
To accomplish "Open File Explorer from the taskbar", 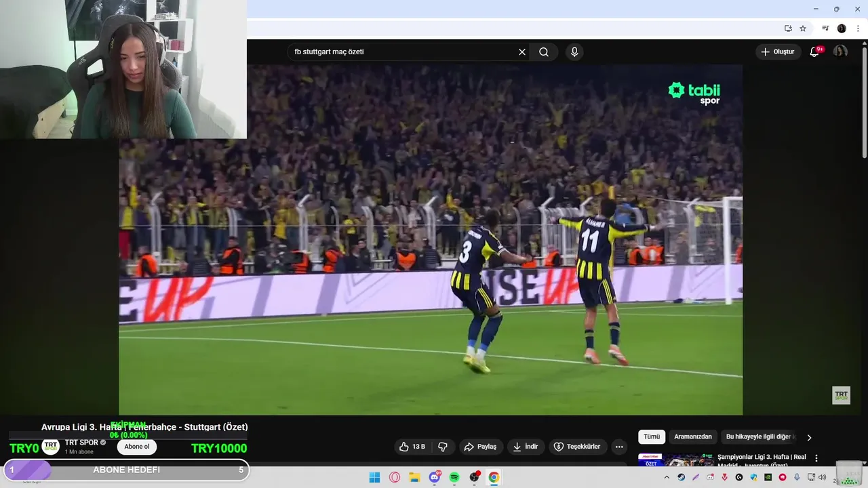I will 414,477.
